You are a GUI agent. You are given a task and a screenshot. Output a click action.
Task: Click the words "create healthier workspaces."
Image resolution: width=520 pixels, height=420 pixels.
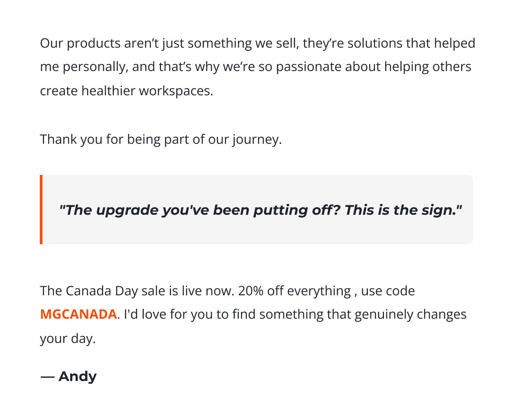pyautogui.click(x=127, y=91)
